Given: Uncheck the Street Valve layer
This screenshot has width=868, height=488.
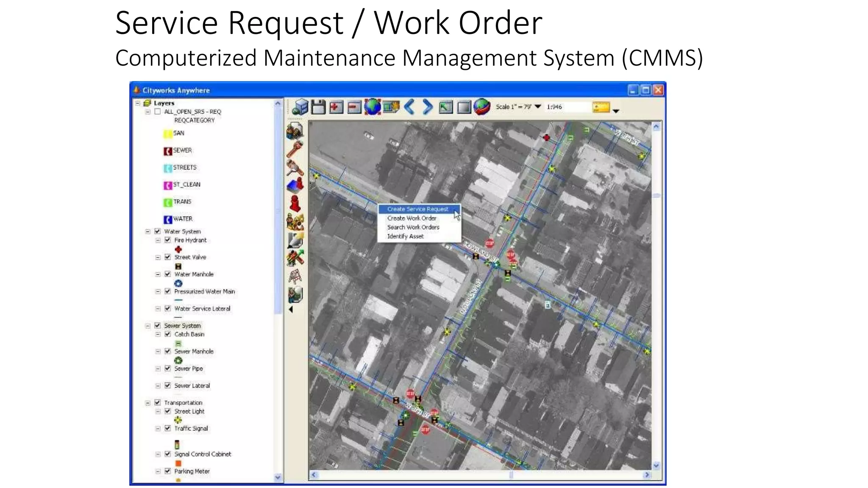Looking at the screenshot, I should (168, 257).
